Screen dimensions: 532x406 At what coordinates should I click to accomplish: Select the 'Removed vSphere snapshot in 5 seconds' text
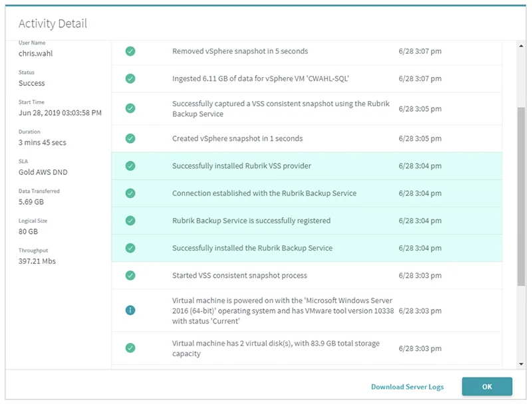[x=240, y=51]
